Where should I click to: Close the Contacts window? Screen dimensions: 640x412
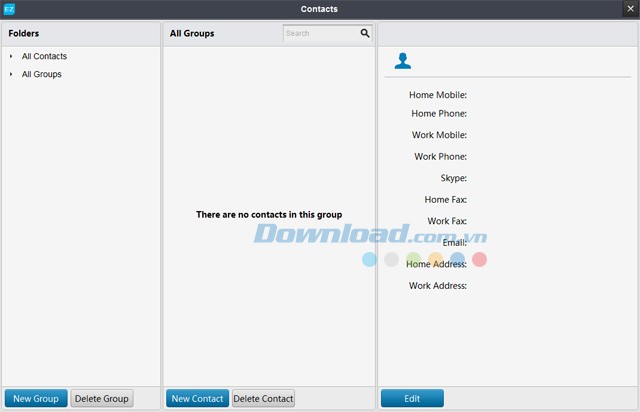[x=630, y=9]
